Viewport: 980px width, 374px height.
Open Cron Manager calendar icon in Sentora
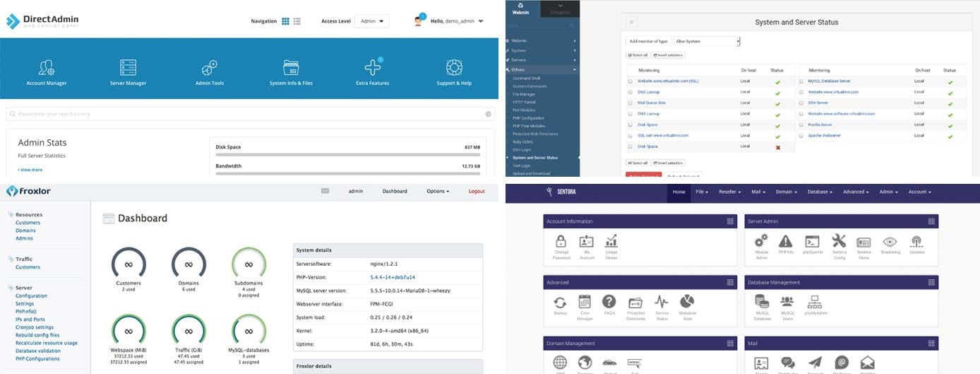point(585,302)
